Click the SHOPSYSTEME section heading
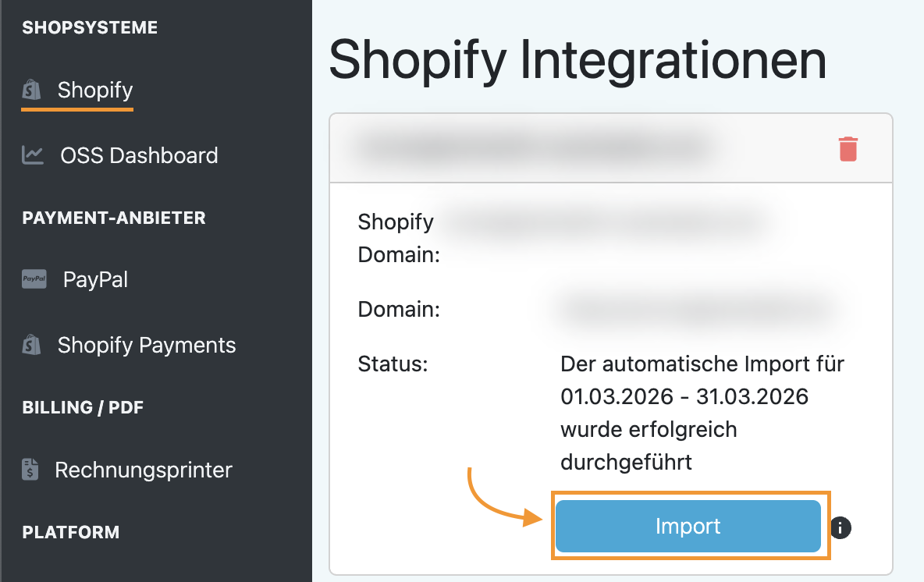 coord(90,28)
